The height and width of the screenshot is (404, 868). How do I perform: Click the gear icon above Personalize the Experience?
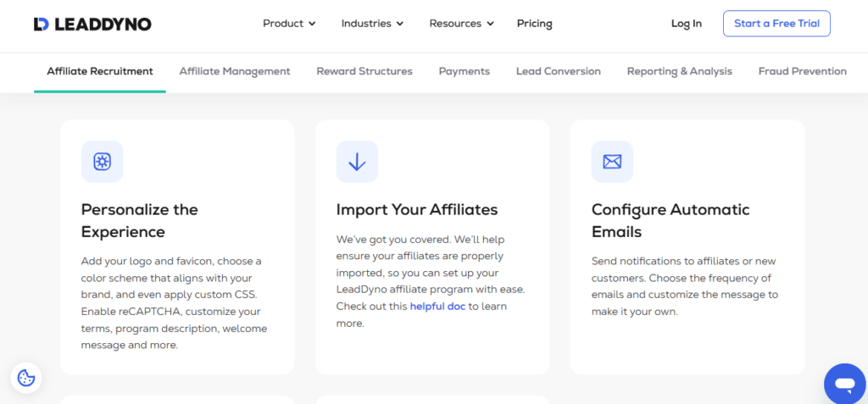point(103,162)
